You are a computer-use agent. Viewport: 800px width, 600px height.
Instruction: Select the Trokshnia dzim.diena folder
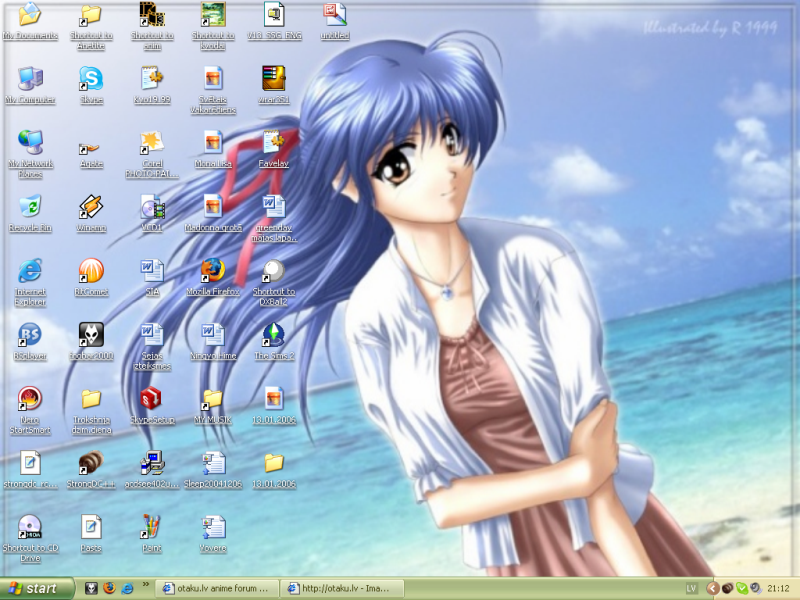[91, 411]
